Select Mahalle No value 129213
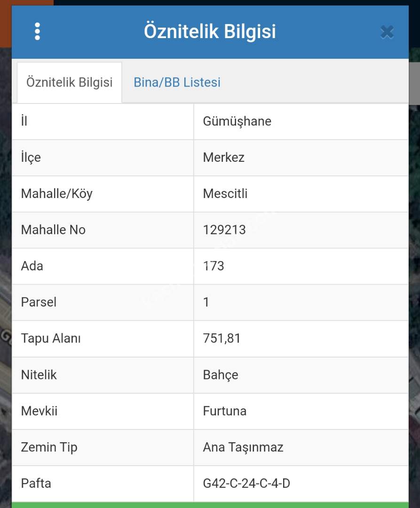Image resolution: width=420 pixels, height=508 pixels. tap(224, 230)
